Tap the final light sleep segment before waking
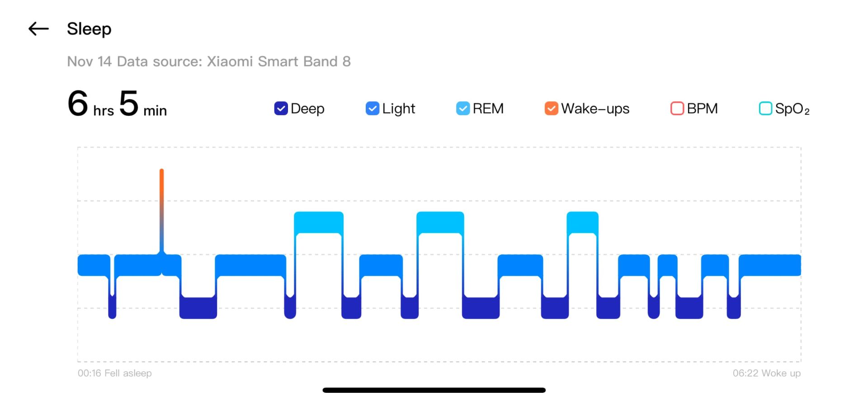The width and height of the screenshot is (868, 401). 769,265
